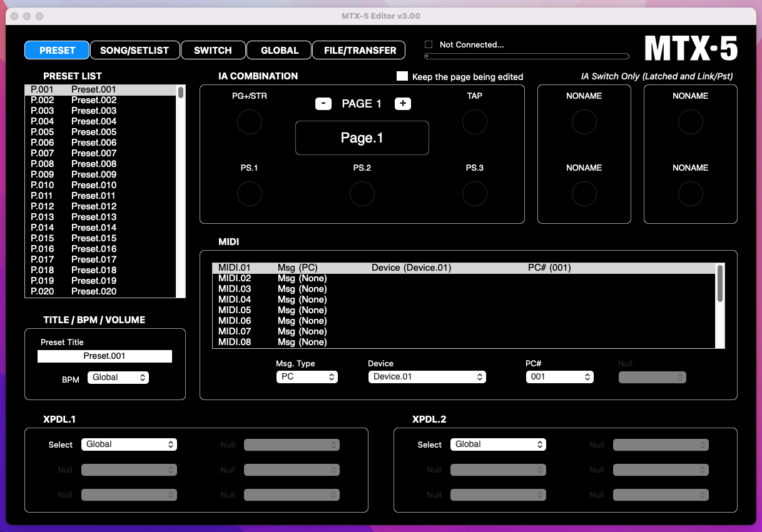The height and width of the screenshot is (532, 762).
Task: Select preset P.005 Preset.005
Action: [x=101, y=132]
